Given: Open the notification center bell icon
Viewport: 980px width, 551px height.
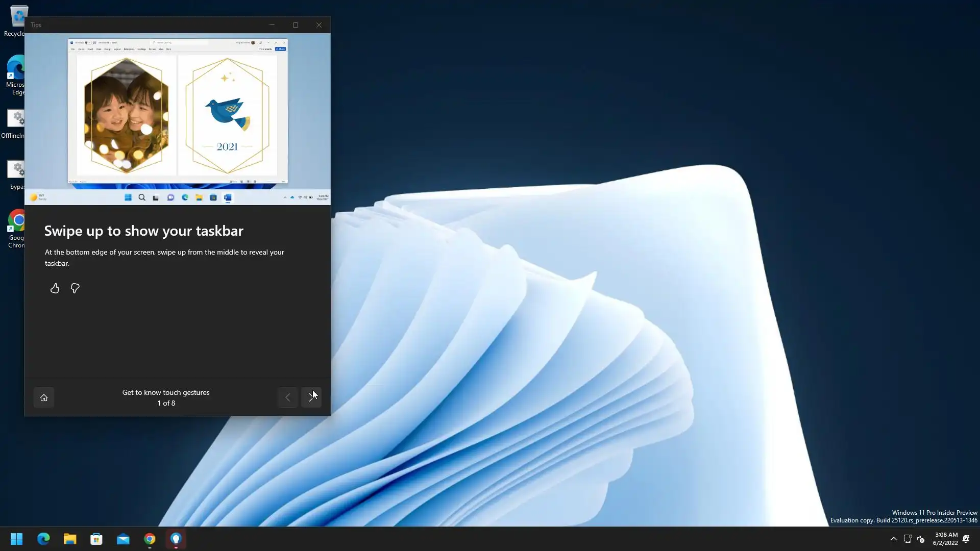Looking at the screenshot, I should [966, 539].
